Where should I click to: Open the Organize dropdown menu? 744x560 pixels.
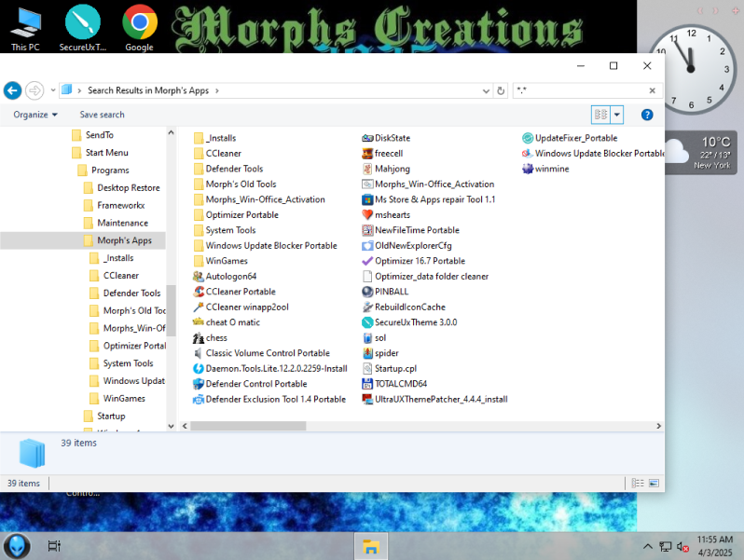(x=35, y=115)
